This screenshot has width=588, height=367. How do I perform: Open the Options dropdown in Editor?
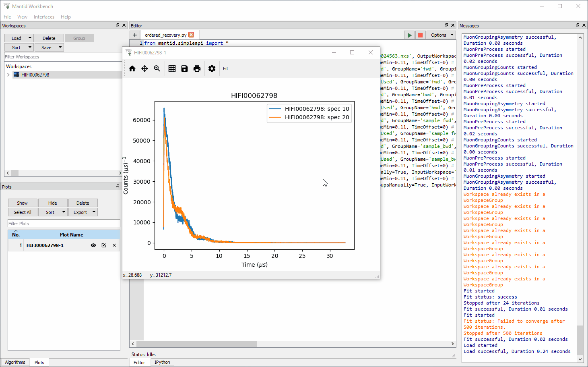click(442, 35)
